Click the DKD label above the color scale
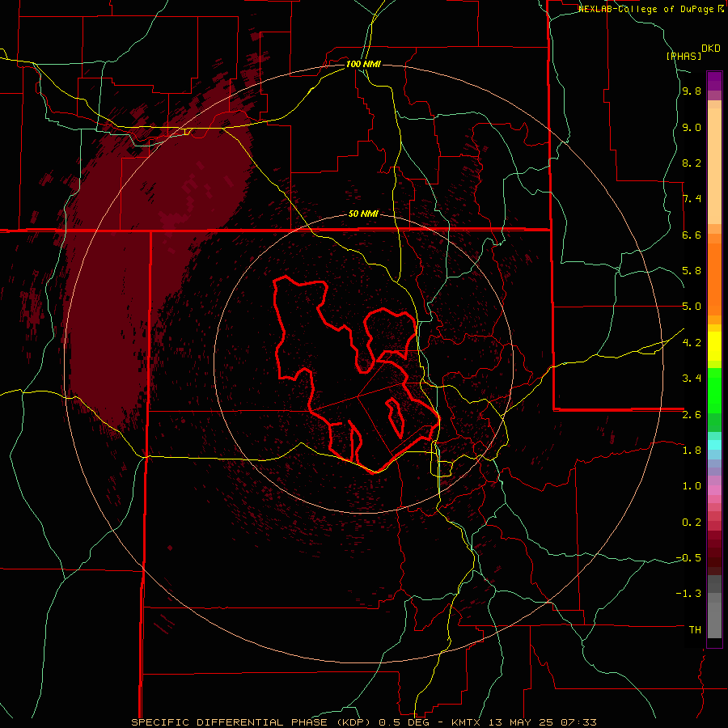This screenshot has height=728, width=728. [x=711, y=49]
